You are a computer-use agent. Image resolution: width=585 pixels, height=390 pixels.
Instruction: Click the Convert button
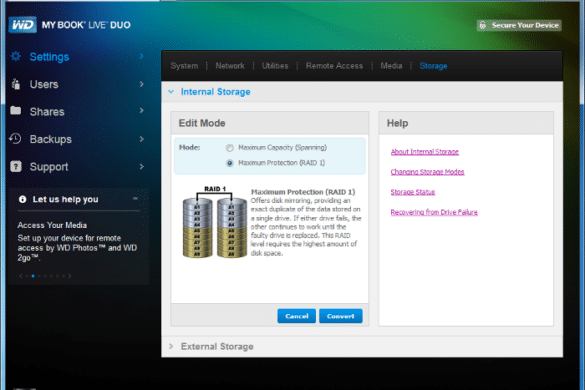341,316
